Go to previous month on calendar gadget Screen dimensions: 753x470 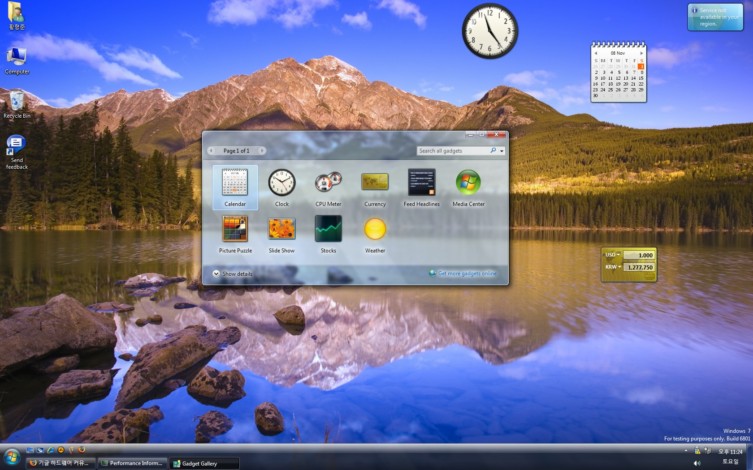[x=596, y=53]
